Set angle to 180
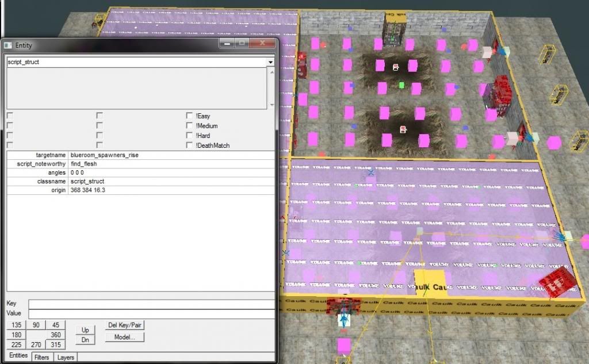Screen dimensions: 589x364 pos(17,335)
